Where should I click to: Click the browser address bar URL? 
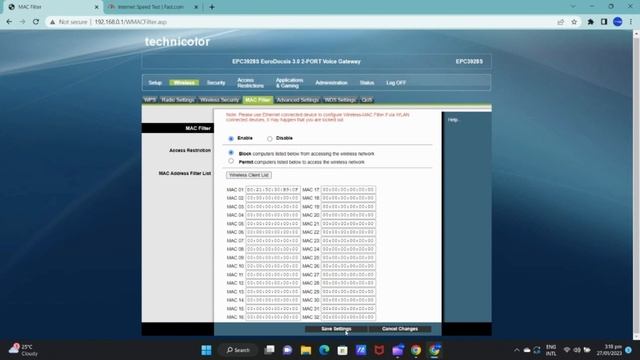(x=131, y=22)
